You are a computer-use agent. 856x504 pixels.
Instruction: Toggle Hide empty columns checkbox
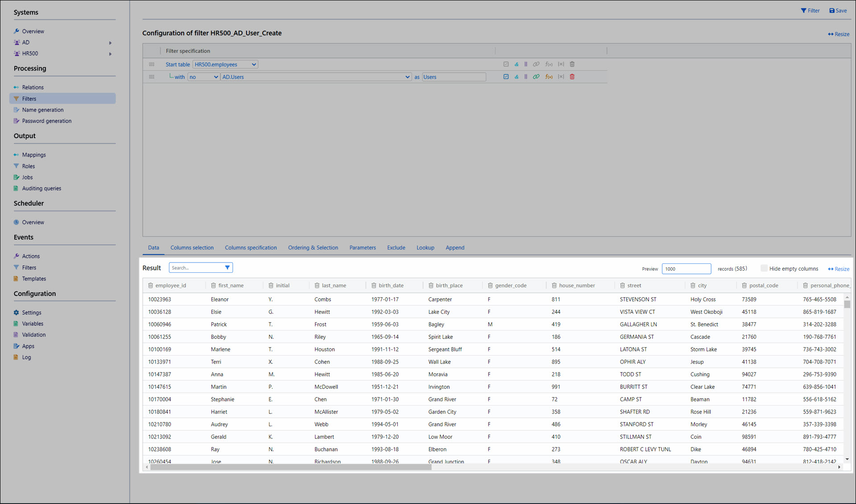pos(764,268)
